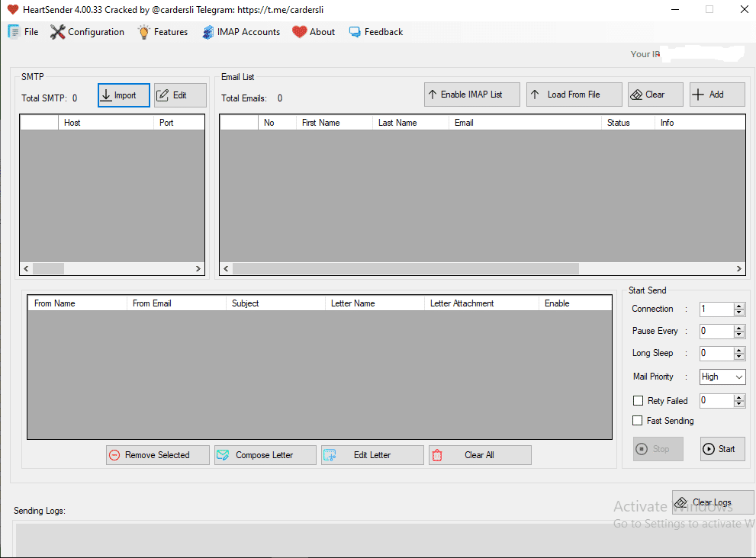Click the Email List horizontal scrollbar

click(x=406, y=269)
